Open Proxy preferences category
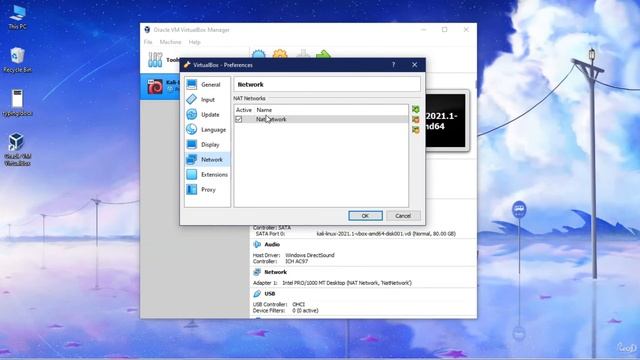This screenshot has width=640, height=360. pyautogui.click(x=207, y=190)
